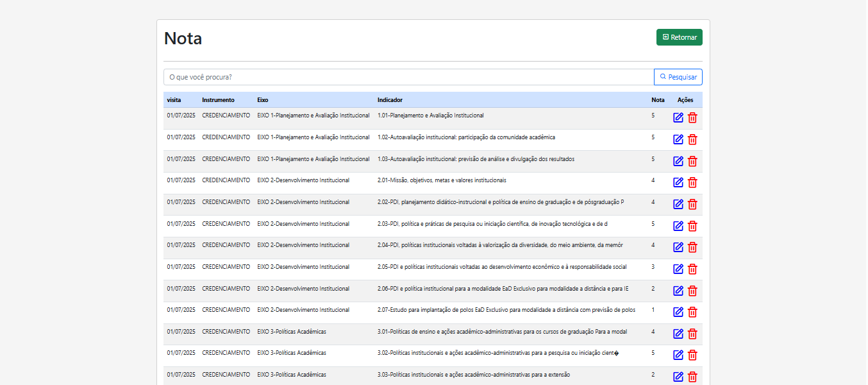
Task: Click the Nota column header
Action: tap(658, 100)
